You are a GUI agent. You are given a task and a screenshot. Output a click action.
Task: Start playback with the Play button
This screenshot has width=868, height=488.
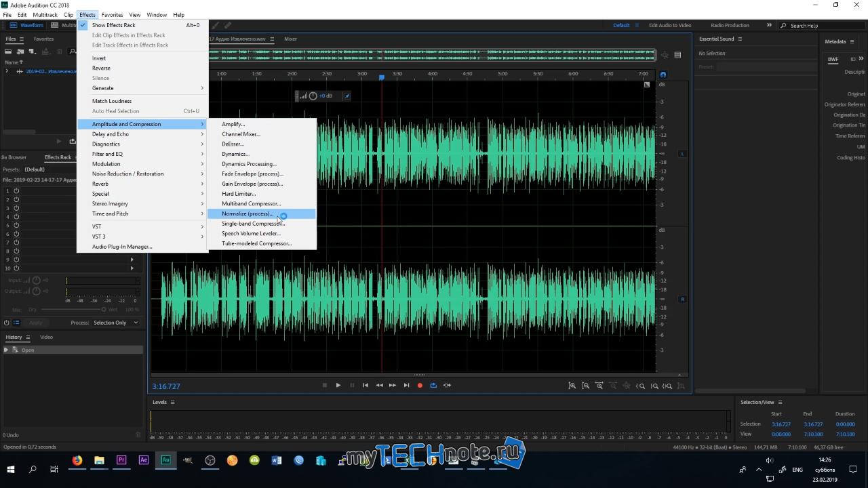pyautogui.click(x=338, y=385)
